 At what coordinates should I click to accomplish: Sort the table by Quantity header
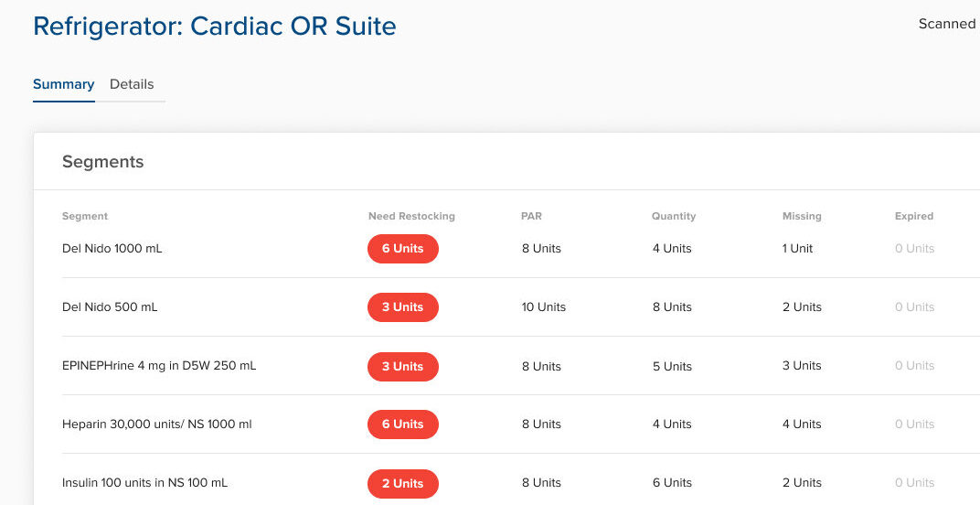[674, 217]
